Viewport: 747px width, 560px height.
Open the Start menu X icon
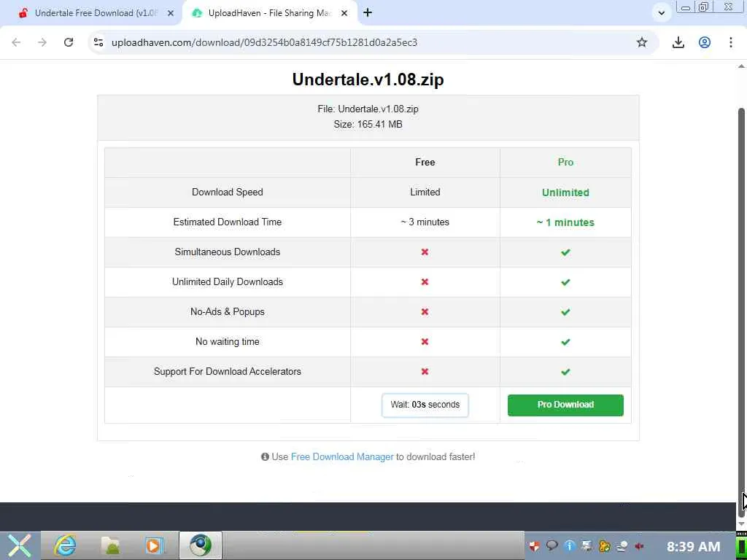click(x=20, y=545)
